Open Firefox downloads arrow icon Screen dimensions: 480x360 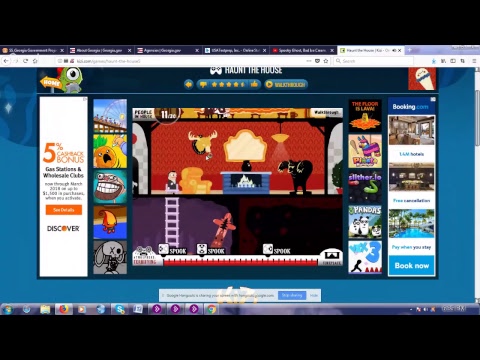433,61
